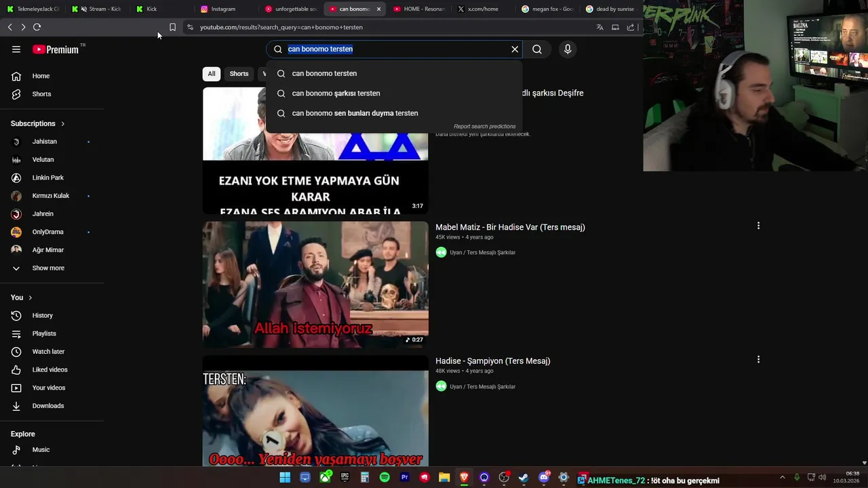Open Hadise - Şampiyon (Ters Mesaj) title

click(x=493, y=361)
